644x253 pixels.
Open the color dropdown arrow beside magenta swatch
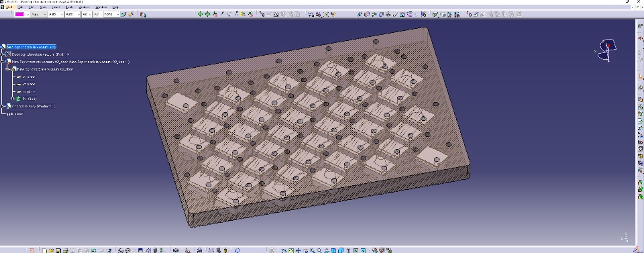click(x=28, y=14)
